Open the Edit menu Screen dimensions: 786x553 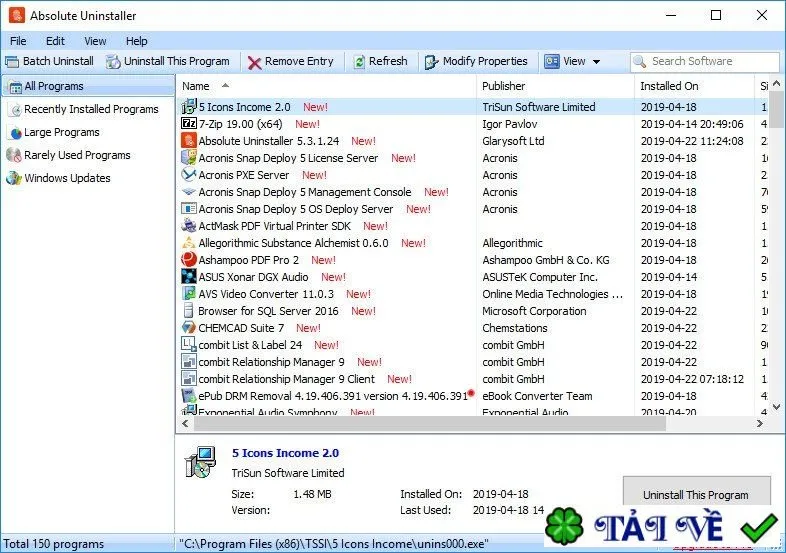click(55, 41)
